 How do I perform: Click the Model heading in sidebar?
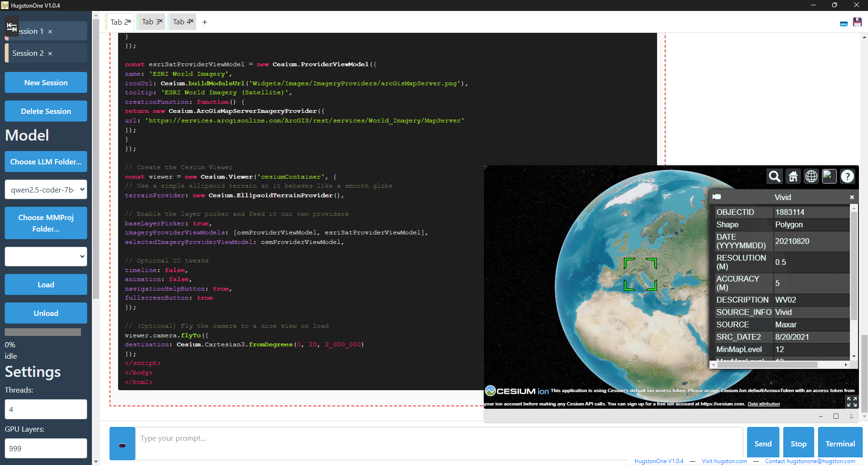pyautogui.click(x=27, y=135)
